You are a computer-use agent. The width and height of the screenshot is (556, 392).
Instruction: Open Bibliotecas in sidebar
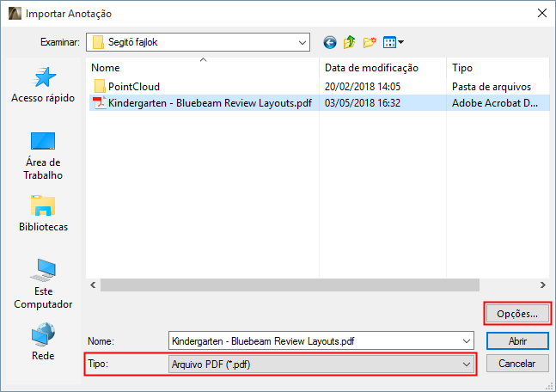(x=43, y=213)
